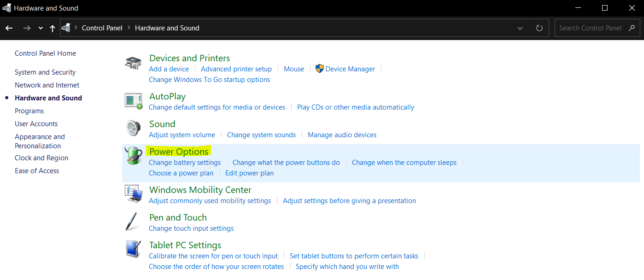Go up one level with up arrow
This screenshot has height=280, width=644.
tap(53, 28)
